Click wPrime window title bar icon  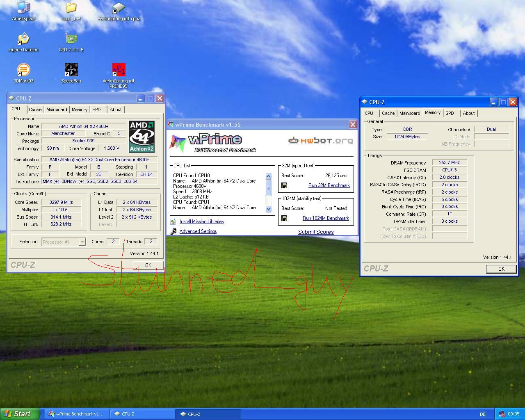(x=171, y=125)
